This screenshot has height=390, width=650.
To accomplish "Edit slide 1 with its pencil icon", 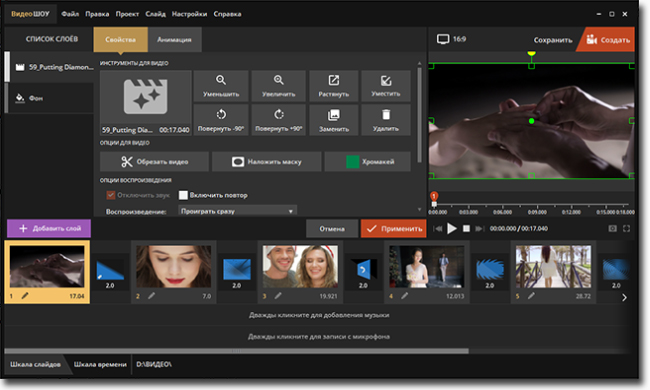I will pos(25,296).
